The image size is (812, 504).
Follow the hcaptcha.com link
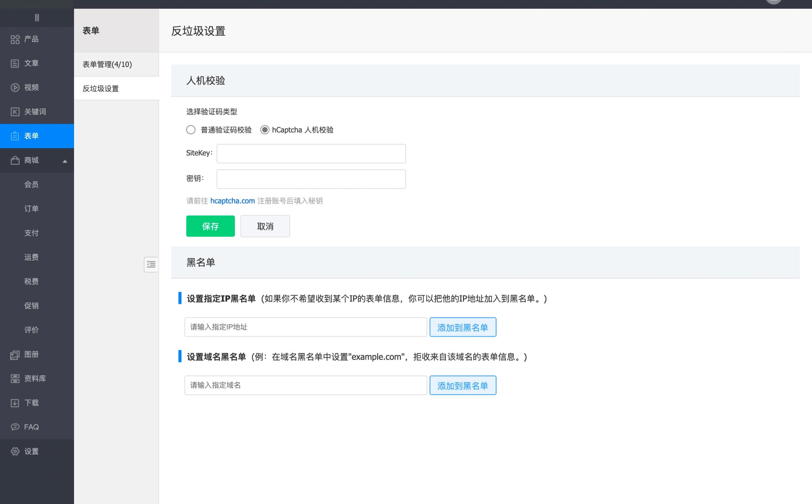tap(232, 201)
